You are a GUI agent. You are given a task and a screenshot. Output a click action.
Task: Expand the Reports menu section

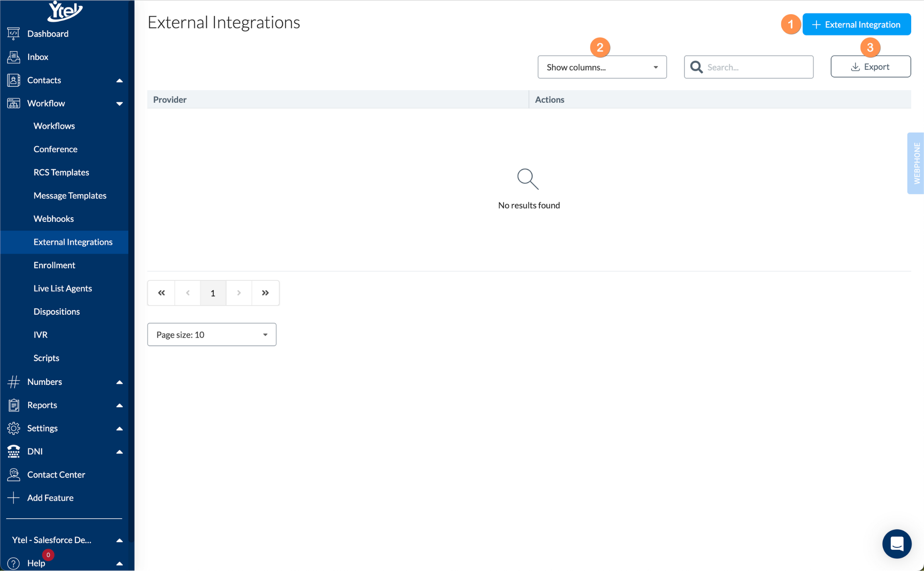[119, 405]
